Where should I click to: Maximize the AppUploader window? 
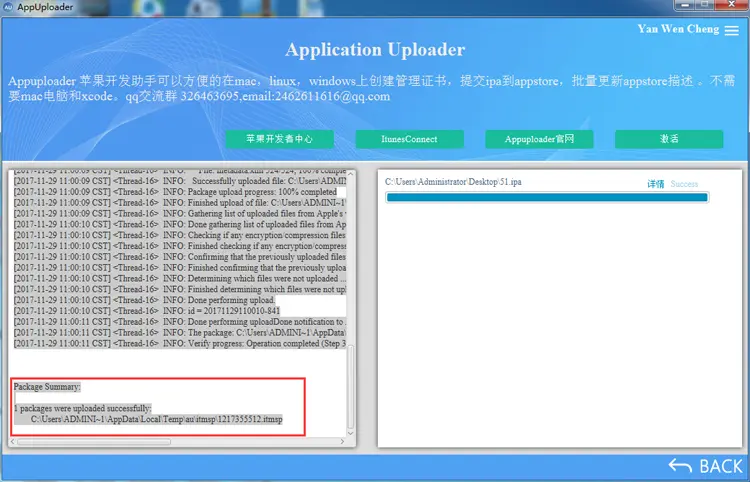[x=705, y=5]
